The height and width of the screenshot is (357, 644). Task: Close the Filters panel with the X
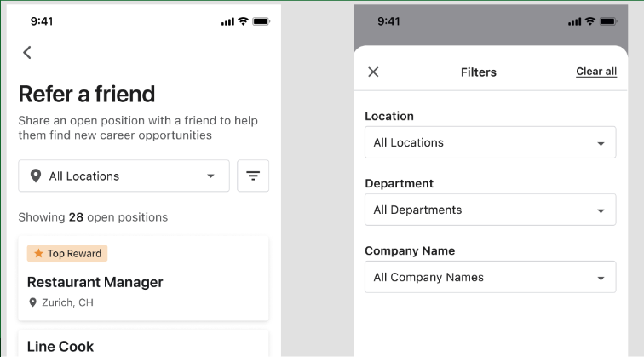click(373, 72)
